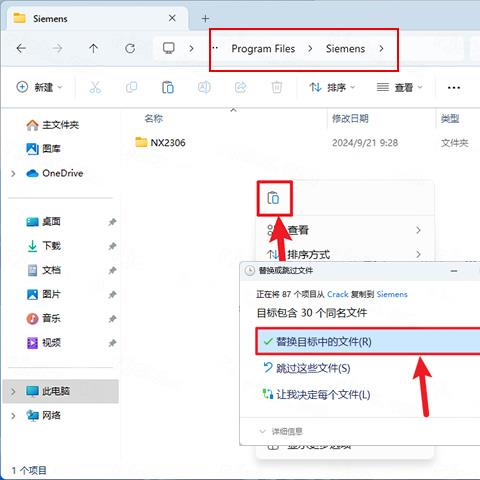Open 查看 submenu in context menu

(345, 230)
